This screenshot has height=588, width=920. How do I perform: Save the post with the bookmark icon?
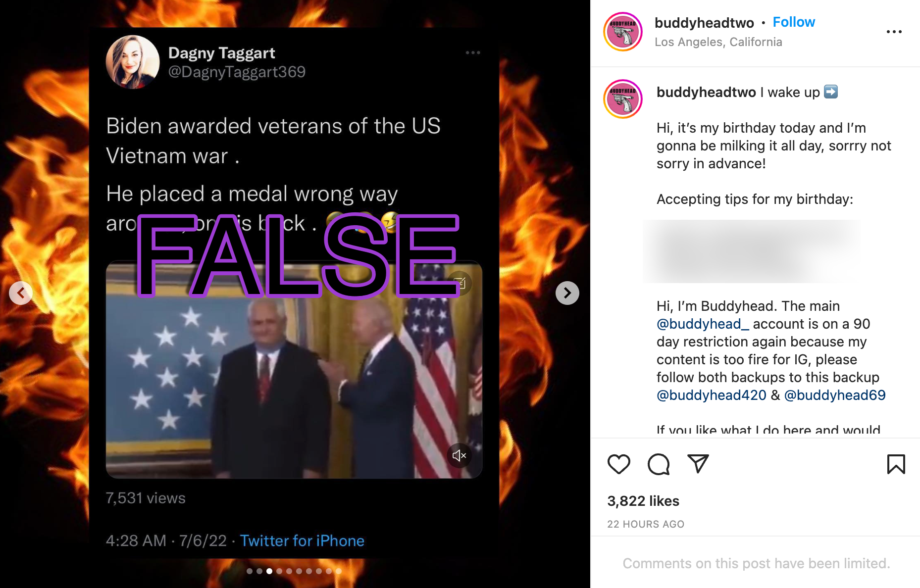click(x=896, y=464)
